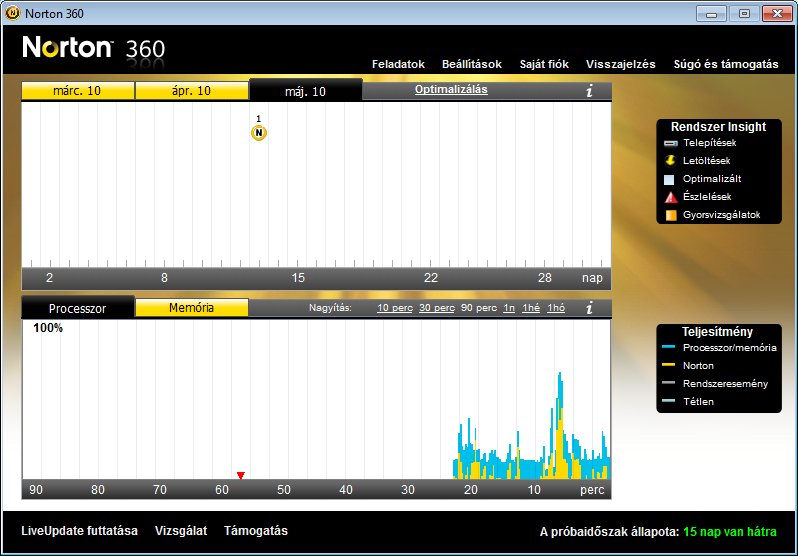
Task: Click the Norton event icon on the timeline
Action: click(x=259, y=133)
